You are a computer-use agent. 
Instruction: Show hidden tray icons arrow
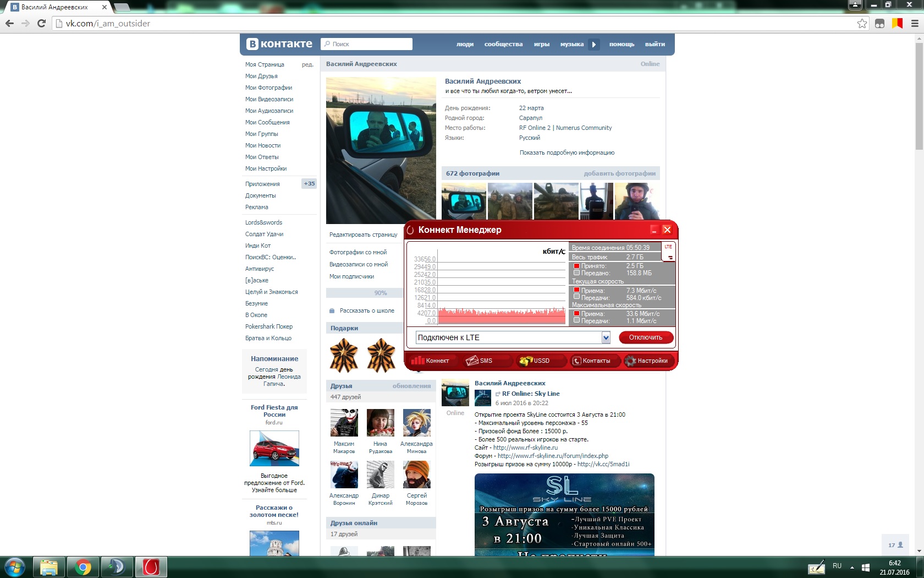pyautogui.click(x=852, y=567)
